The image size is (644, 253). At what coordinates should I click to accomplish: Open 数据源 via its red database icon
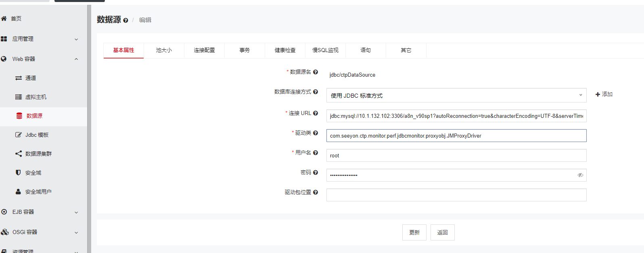[19, 116]
